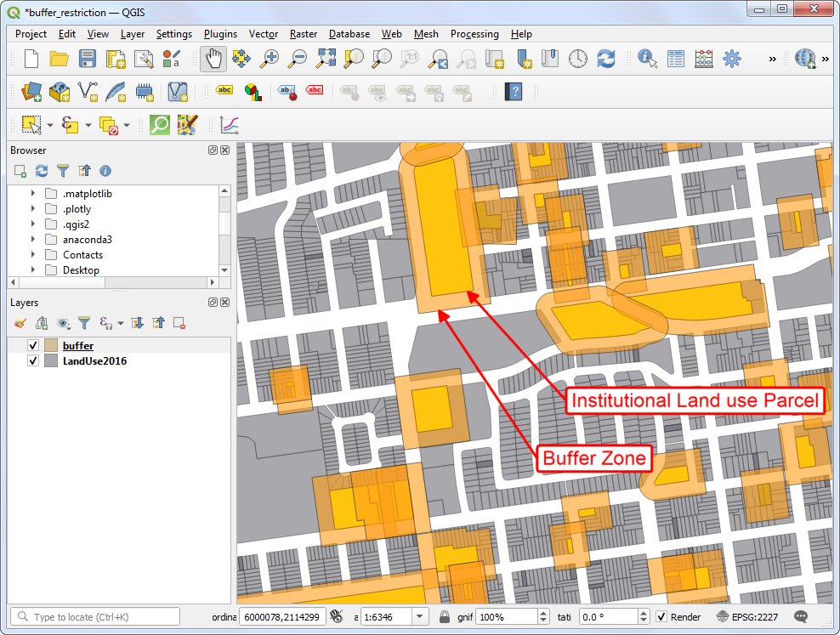Screen dimensions: 840x635
Task: Refresh the Browser panel
Action: [41, 171]
